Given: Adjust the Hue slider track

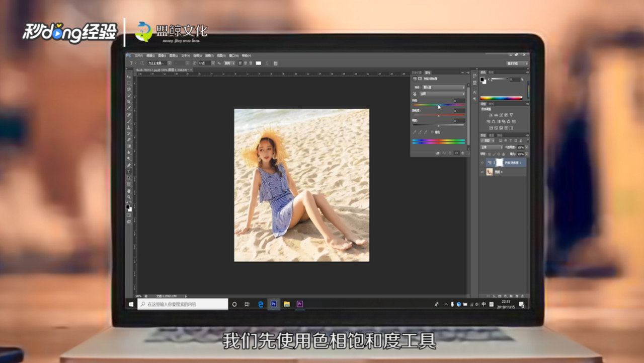Looking at the screenshot, I should tap(439, 105).
